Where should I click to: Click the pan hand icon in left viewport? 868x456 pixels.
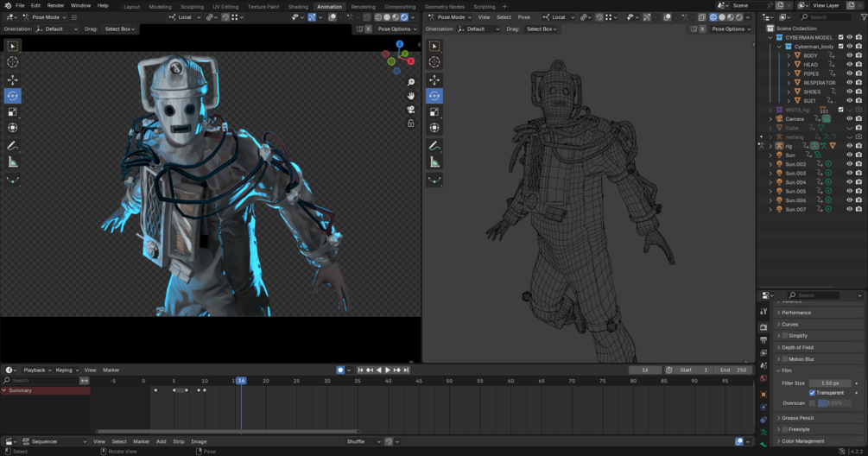click(x=411, y=96)
